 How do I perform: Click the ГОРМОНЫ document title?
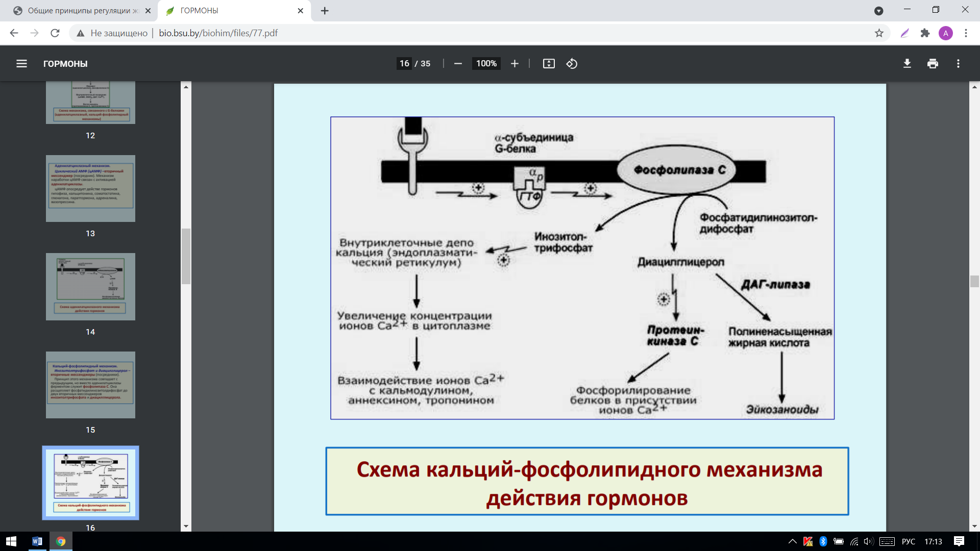65,64
